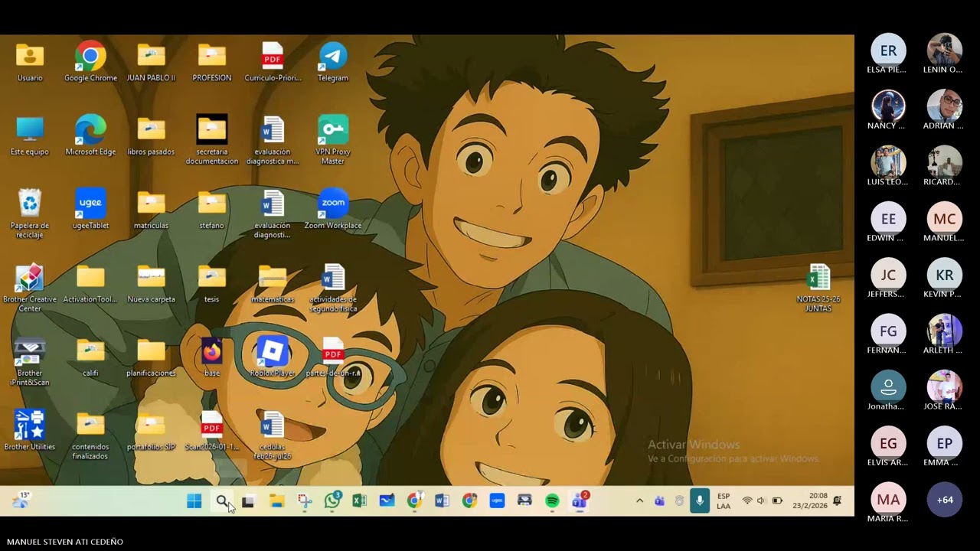Viewport: 980px width, 551px height.
Task: Select the Papelera de reciclaje icon
Action: 30,214
